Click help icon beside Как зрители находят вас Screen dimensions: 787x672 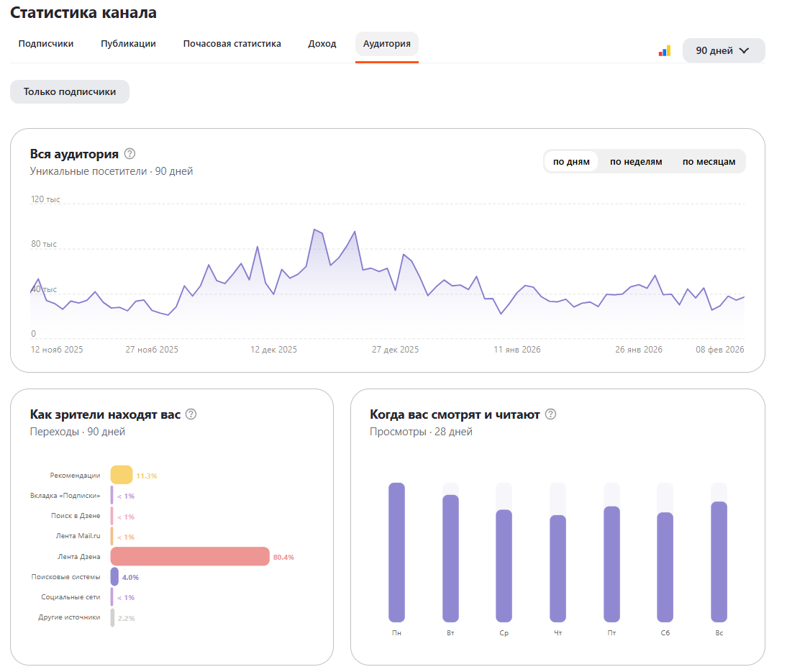coord(191,414)
